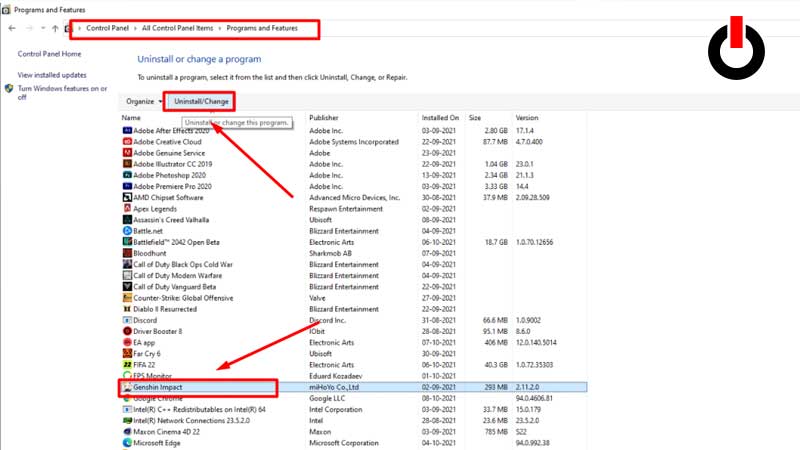Click the IObit publisher cell
This screenshot has width=800, height=450.
click(317, 331)
